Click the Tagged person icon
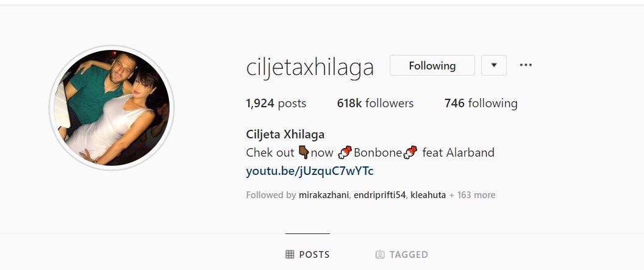The image size is (644, 270). point(380,254)
